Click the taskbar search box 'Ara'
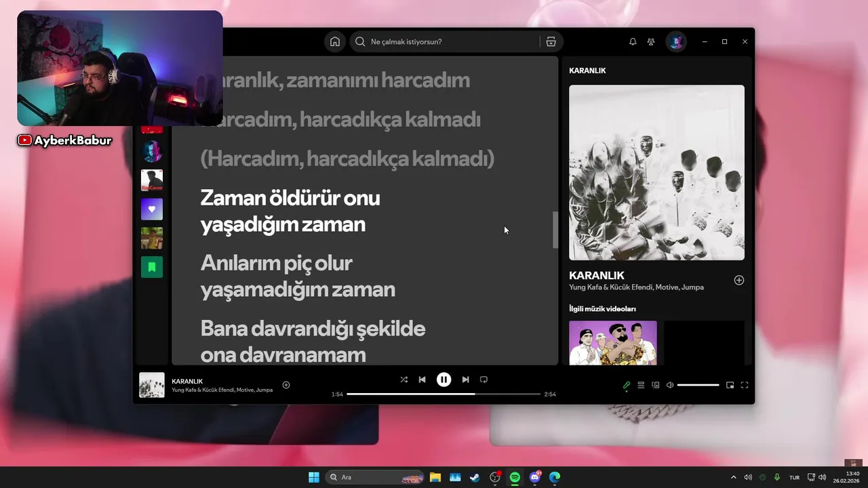 point(375,477)
